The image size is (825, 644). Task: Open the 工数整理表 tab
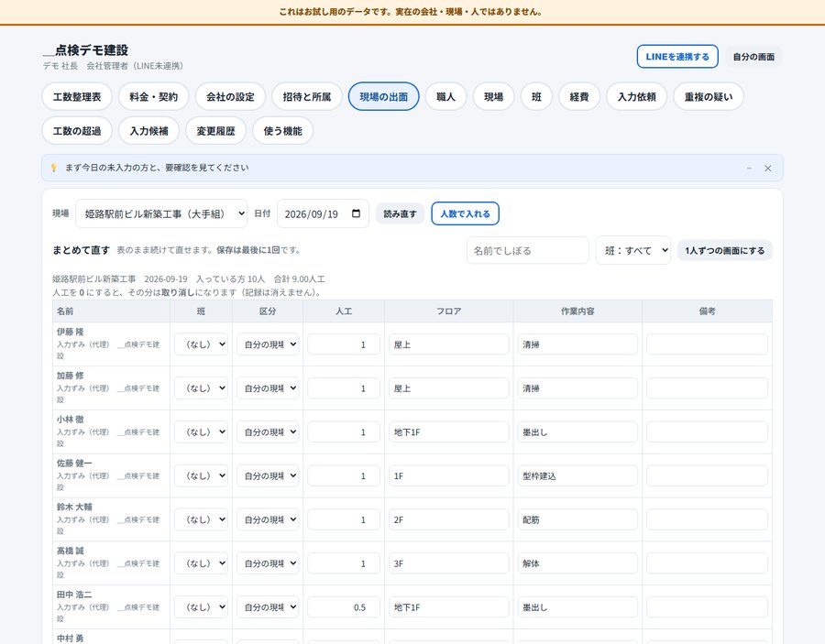[77, 97]
